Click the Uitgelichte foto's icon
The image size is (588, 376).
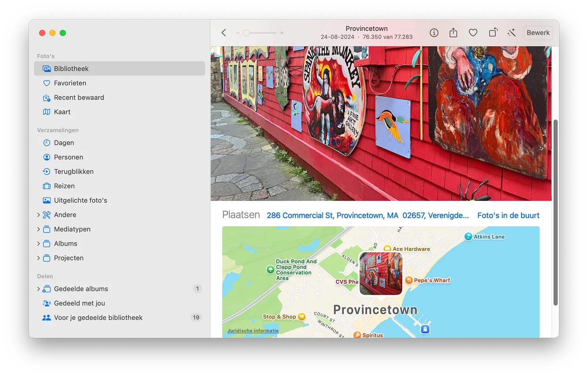point(47,200)
